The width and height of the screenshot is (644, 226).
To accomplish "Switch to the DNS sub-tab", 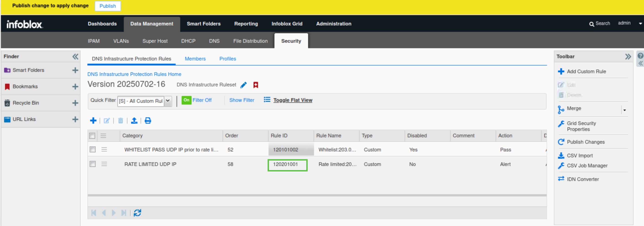I will pos(214,41).
